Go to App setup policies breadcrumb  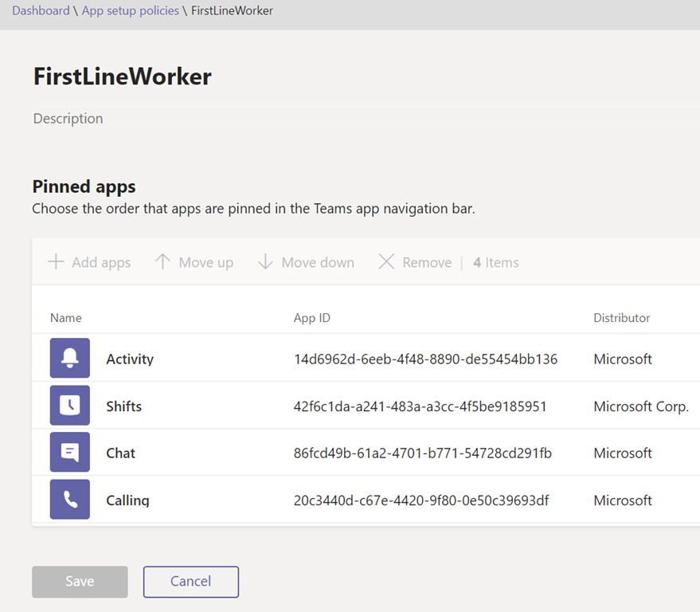tap(131, 11)
